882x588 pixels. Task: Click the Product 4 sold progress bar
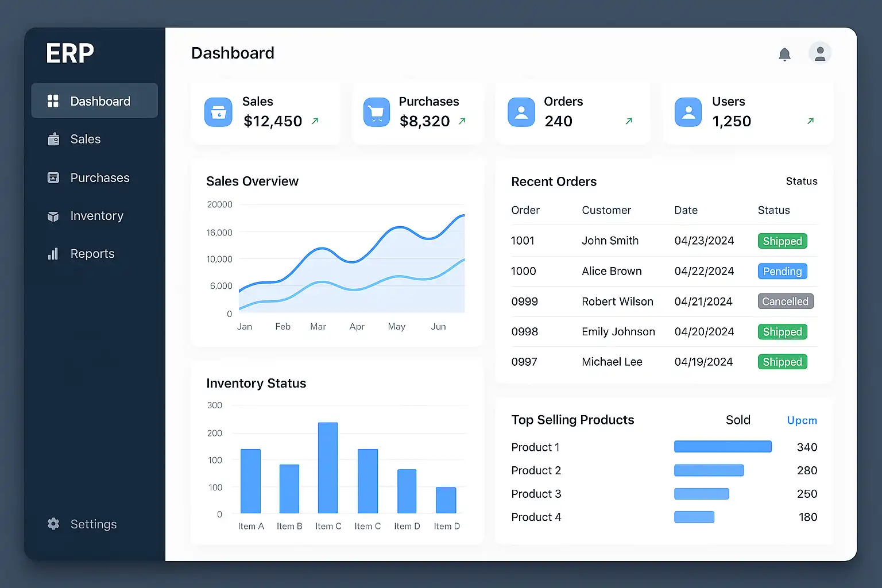694,517
